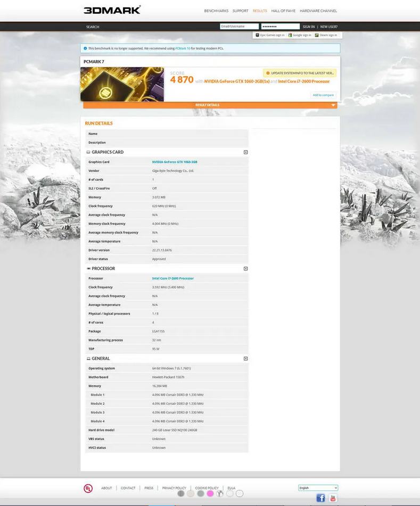Open the NVIDIA GeForce GTX 1060-3GB(1x) score link

pos(237,81)
